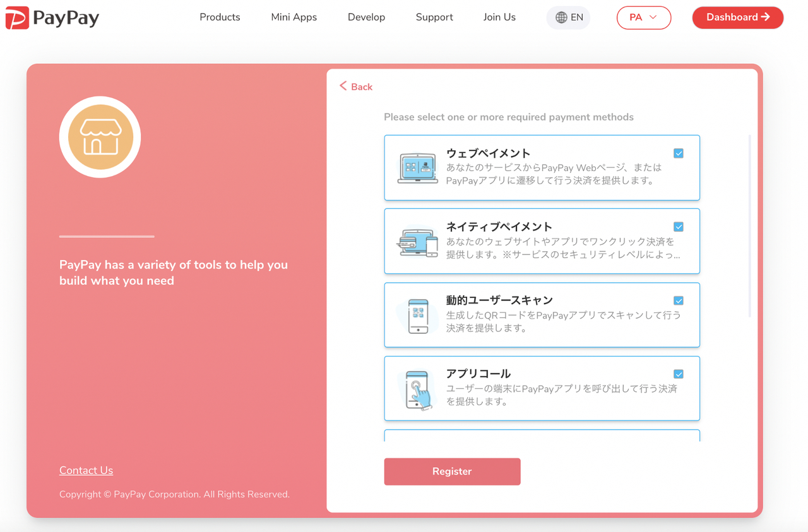
Task: Click the PayPay logo icon
Action: tap(17, 18)
